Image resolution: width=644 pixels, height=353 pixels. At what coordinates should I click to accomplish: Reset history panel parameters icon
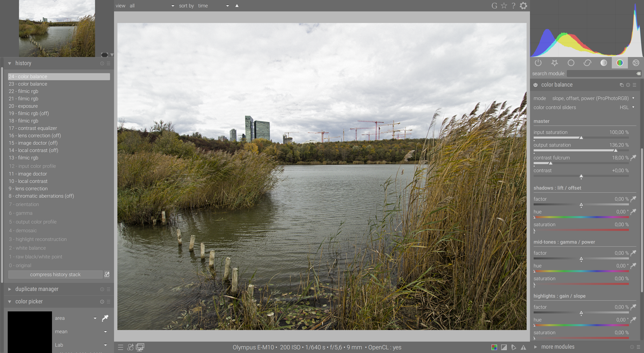102,63
